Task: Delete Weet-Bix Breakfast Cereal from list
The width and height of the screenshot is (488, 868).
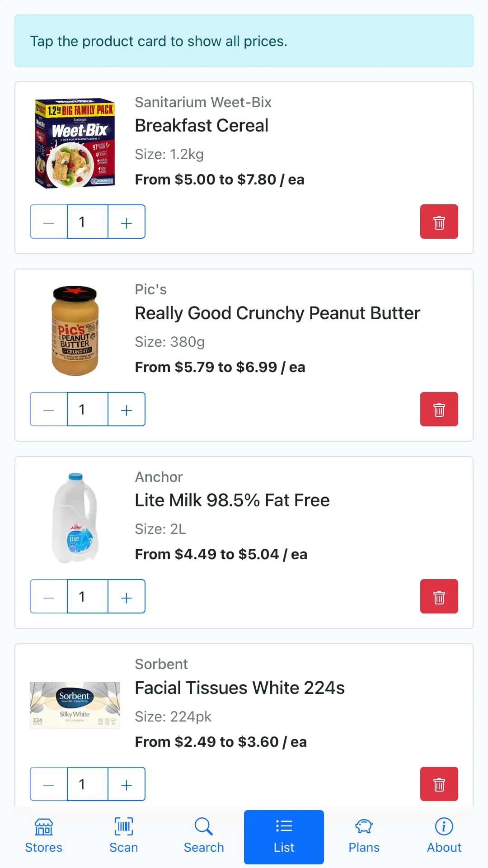Action: (439, 222)
